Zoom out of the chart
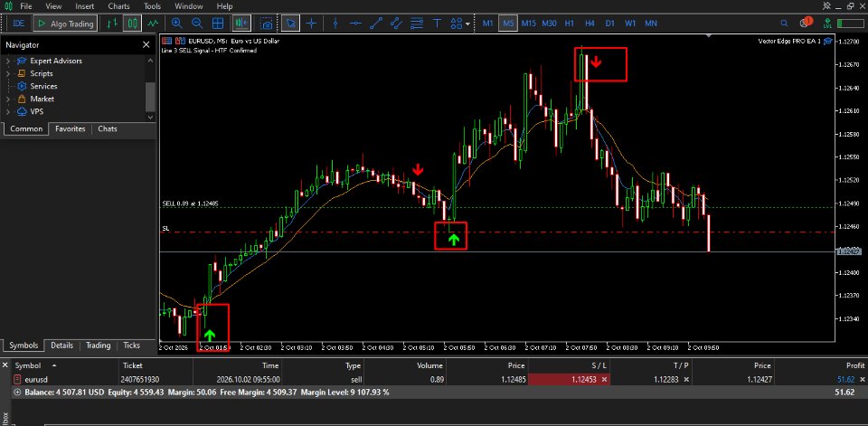This screenshot has width=868, height=426. tap(197, 24)
